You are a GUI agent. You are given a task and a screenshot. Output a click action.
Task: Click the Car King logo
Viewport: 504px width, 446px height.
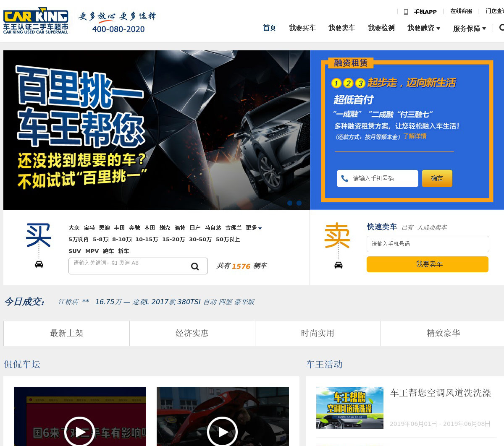[36, 21]
